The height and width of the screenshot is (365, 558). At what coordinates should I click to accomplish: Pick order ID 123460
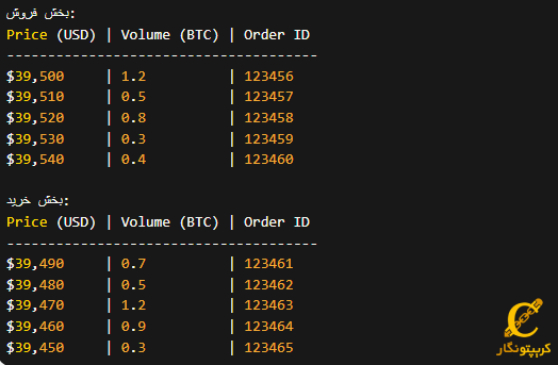point(269,159)
